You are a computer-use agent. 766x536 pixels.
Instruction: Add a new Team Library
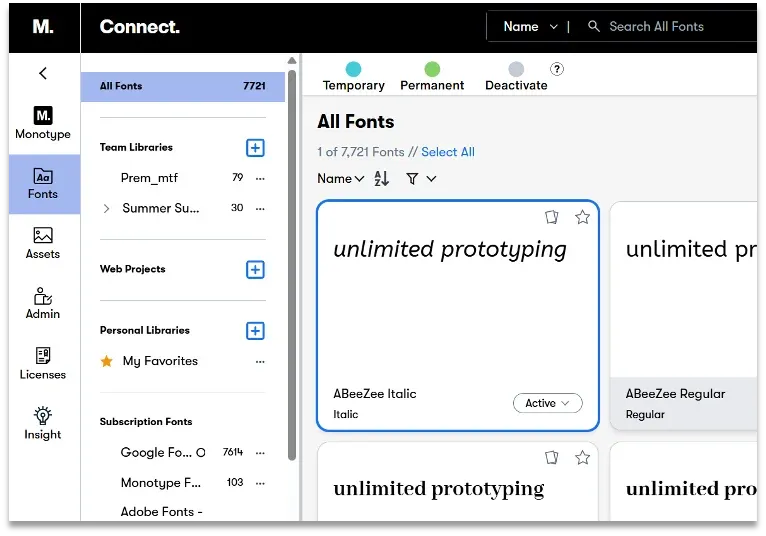click(x=255, y=148)
